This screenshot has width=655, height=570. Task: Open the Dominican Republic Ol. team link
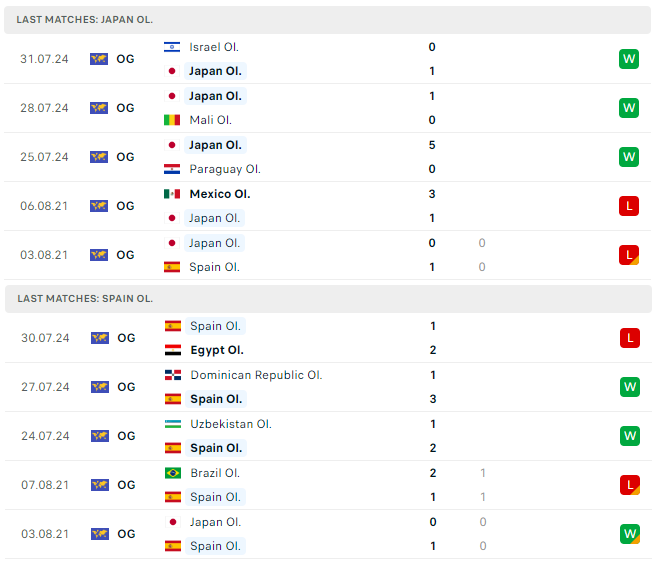pos(256,375)
